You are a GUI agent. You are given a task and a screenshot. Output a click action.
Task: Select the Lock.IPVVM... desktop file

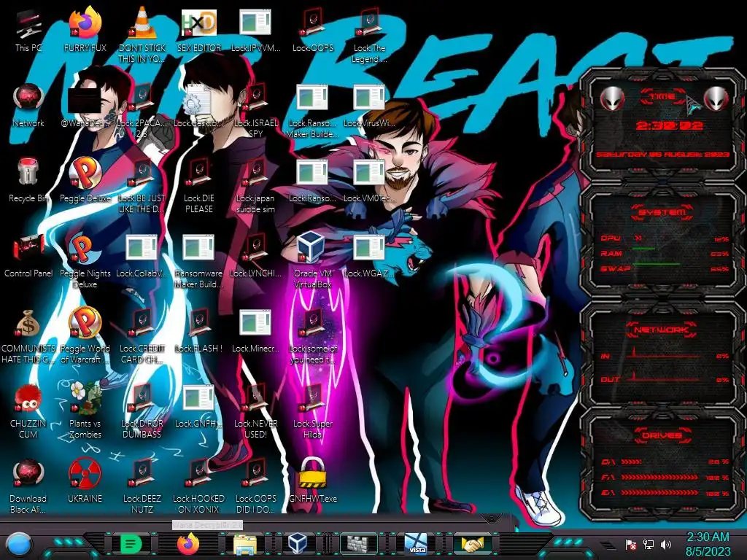tap(255, 31)
